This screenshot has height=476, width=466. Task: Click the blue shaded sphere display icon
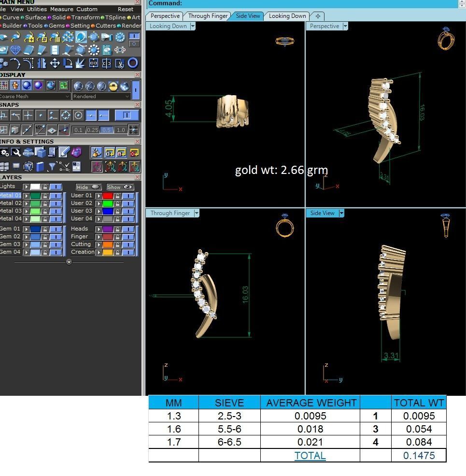pos(27,86)
